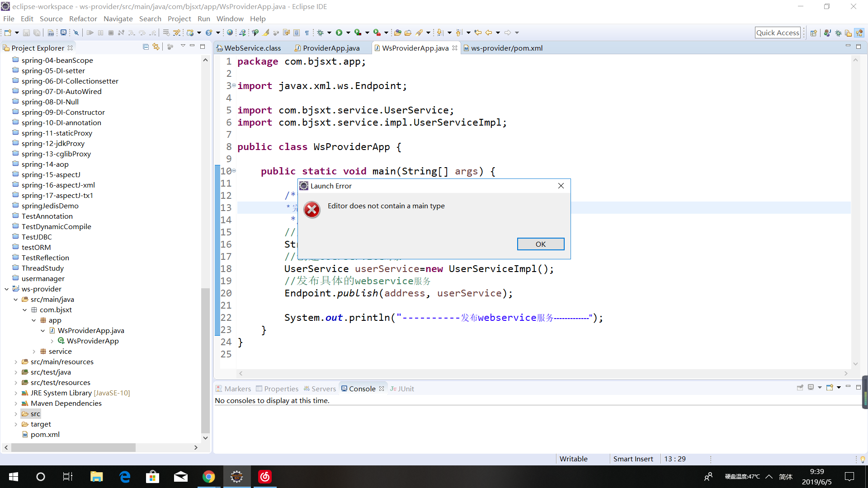
Task: Open Project Explorer View Menu triangle
Action: coord(183,46)
